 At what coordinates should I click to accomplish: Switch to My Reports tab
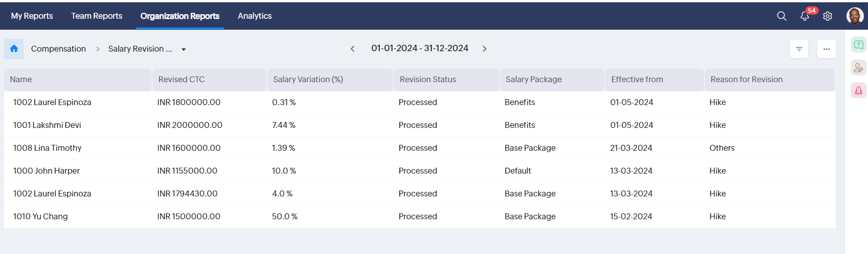[32, 16]
